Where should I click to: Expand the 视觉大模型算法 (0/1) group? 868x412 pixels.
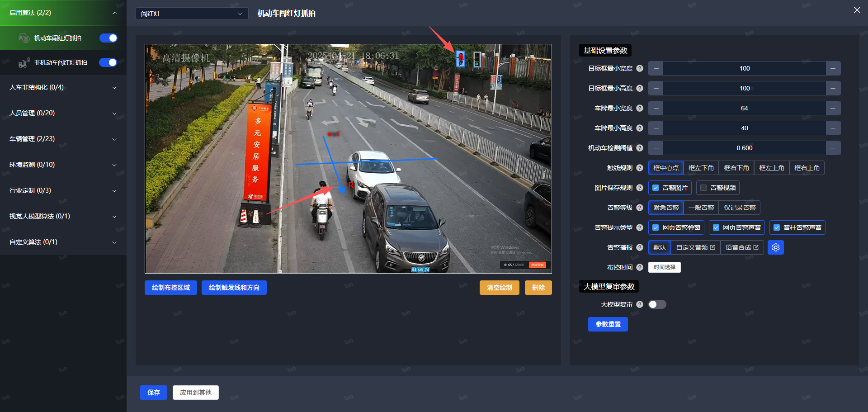click(x=63, y=216)
